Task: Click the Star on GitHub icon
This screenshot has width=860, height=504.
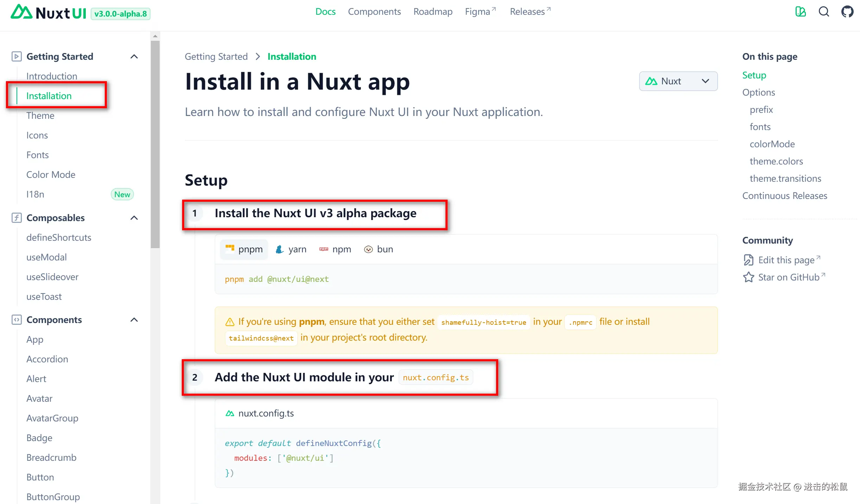Action: 749,277
